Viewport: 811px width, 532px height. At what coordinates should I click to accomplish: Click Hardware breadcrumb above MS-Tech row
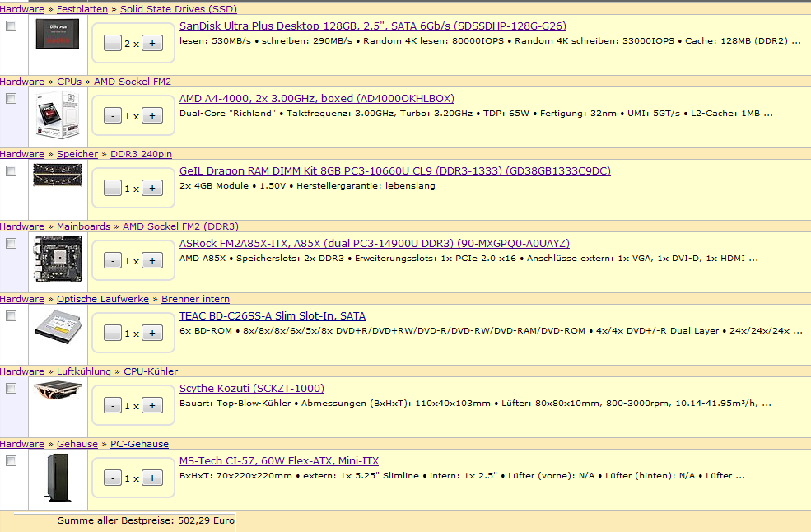22,444
